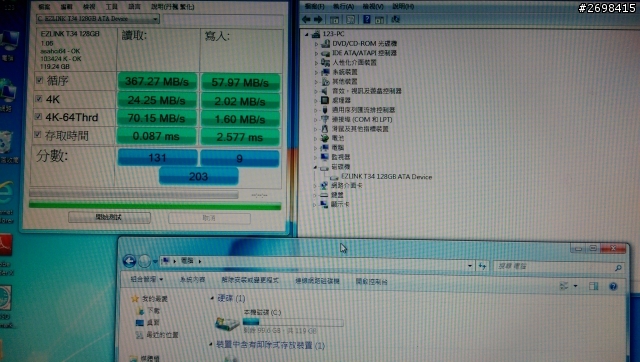This screenshot has height=362, width=640.
Task: Click 解除安裝或變更程式 in Explorer toolbar
Action: click(250, 280)
